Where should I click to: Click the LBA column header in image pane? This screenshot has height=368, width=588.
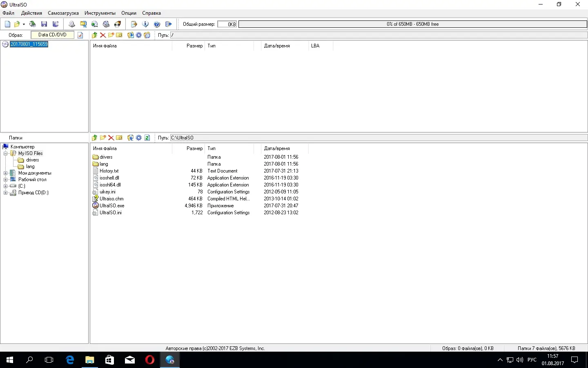tap(321, 46)
